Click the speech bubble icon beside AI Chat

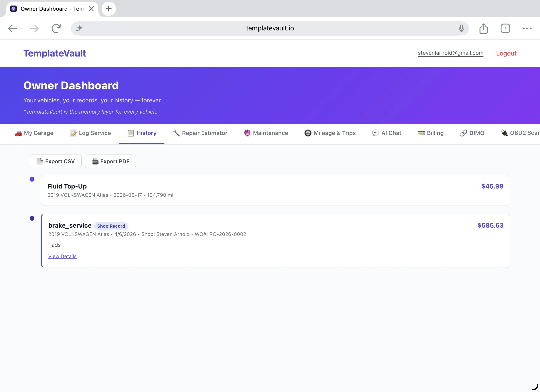(376, 133)
